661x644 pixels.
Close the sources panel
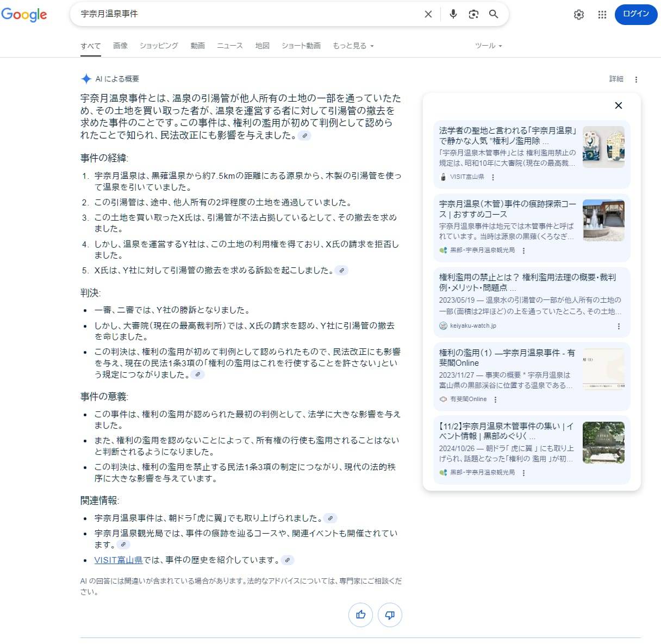618,105
